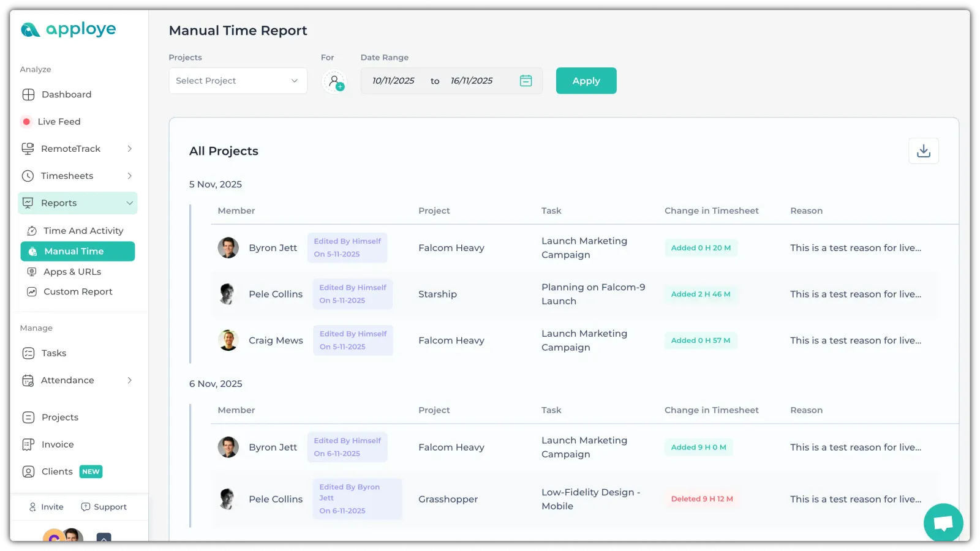Open Dashboard from the sidebar

click(x=66, y=94)
